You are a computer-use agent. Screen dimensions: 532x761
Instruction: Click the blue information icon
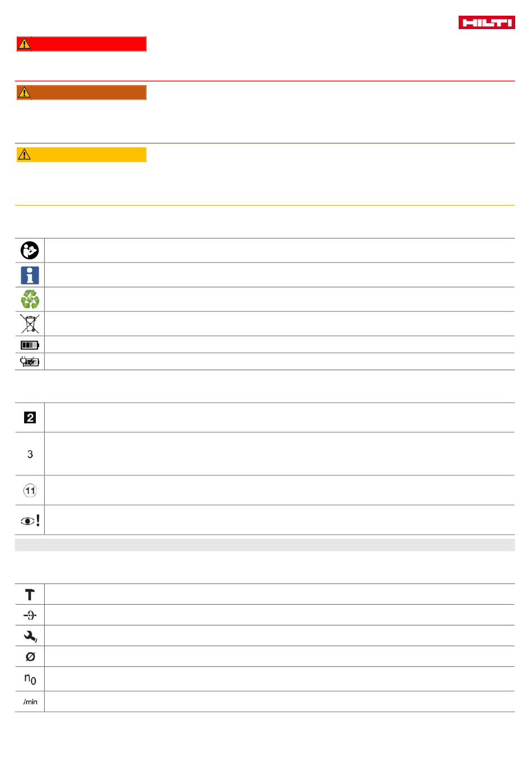30,275
